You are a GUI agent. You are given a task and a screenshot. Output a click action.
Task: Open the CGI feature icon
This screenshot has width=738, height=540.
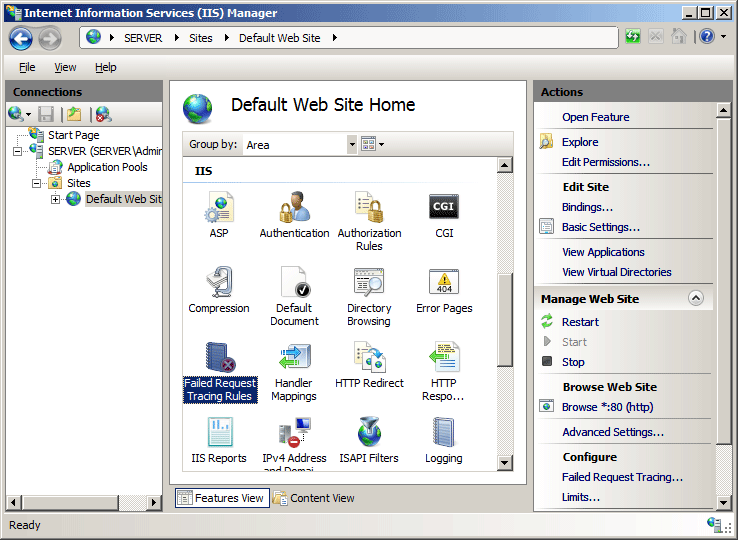444,215
